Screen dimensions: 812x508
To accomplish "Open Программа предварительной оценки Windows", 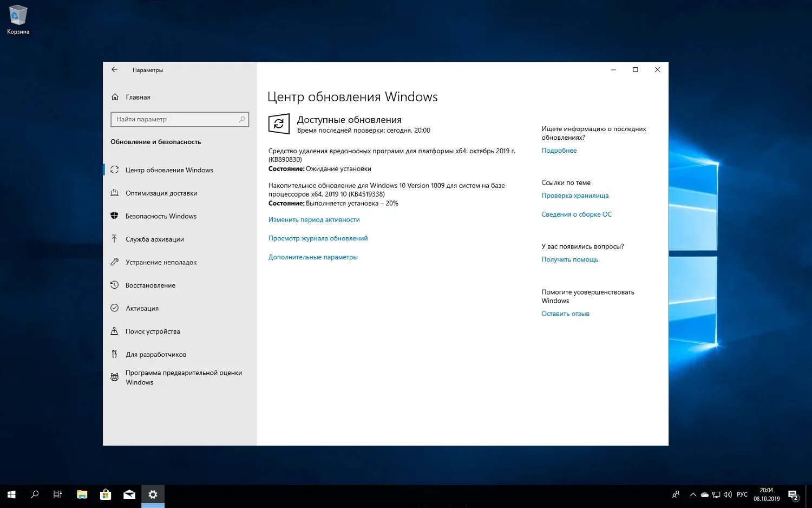I will pos(183,377).
